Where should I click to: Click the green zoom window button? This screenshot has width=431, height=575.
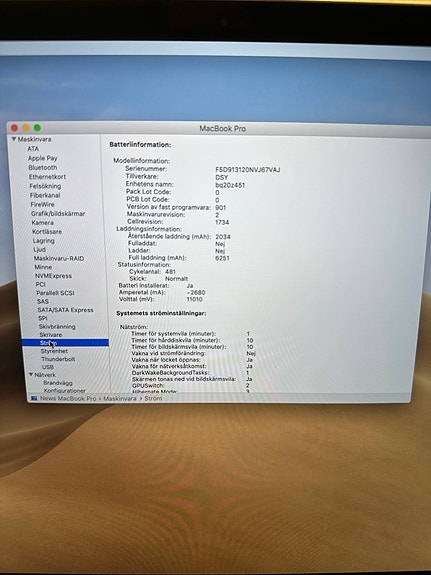[x=37, y=128]
